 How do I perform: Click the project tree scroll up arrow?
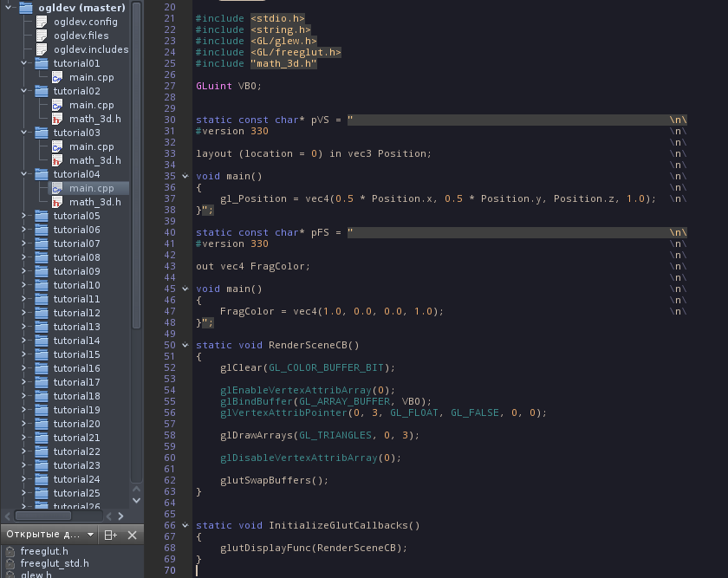(137, 489)
